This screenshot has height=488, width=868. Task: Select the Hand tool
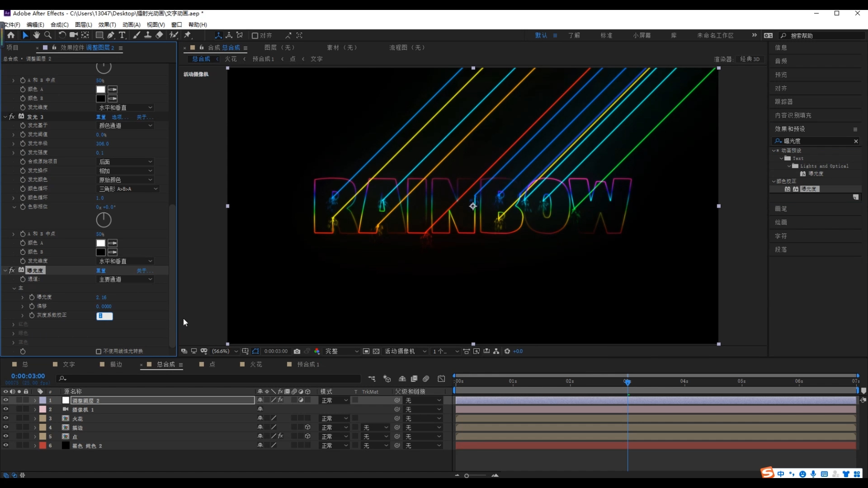coord(37,35)
